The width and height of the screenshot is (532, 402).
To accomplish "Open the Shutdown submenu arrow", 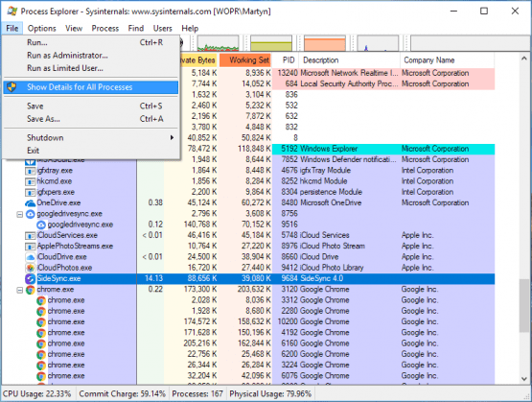I will coord(172,137).
